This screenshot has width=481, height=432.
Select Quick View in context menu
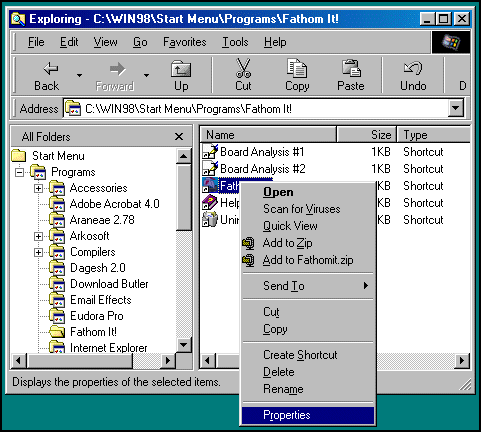(308, 226)
